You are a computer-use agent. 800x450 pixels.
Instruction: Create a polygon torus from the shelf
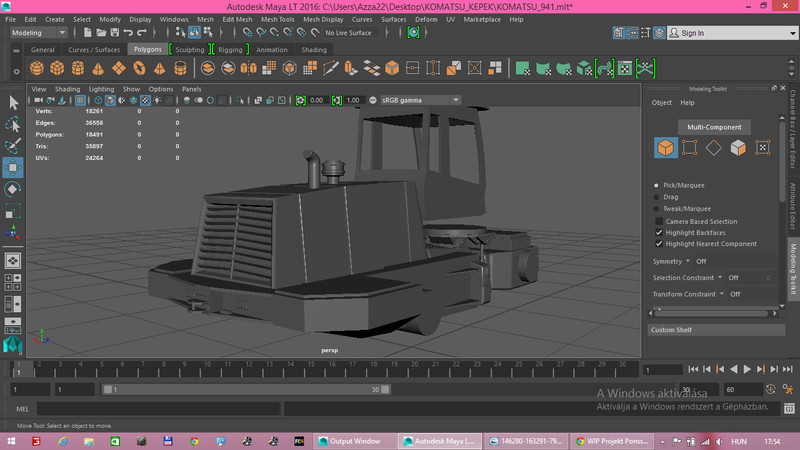point(139,68)
